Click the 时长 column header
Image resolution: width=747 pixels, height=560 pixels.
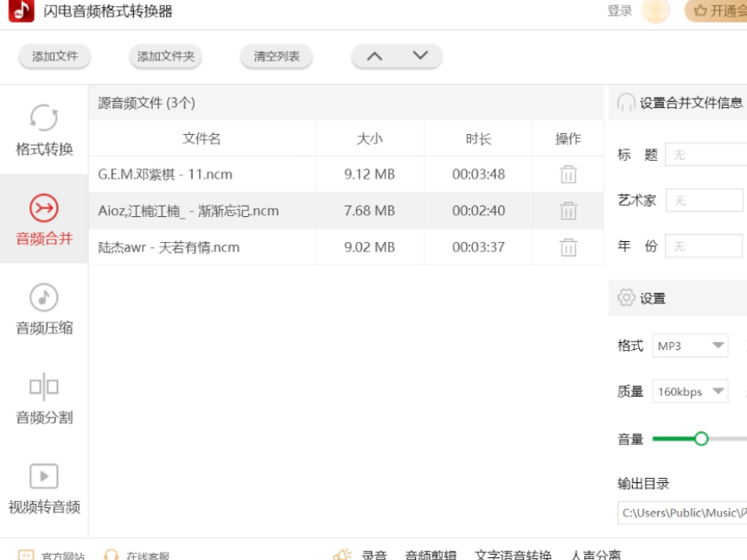(x=478, y=138)
